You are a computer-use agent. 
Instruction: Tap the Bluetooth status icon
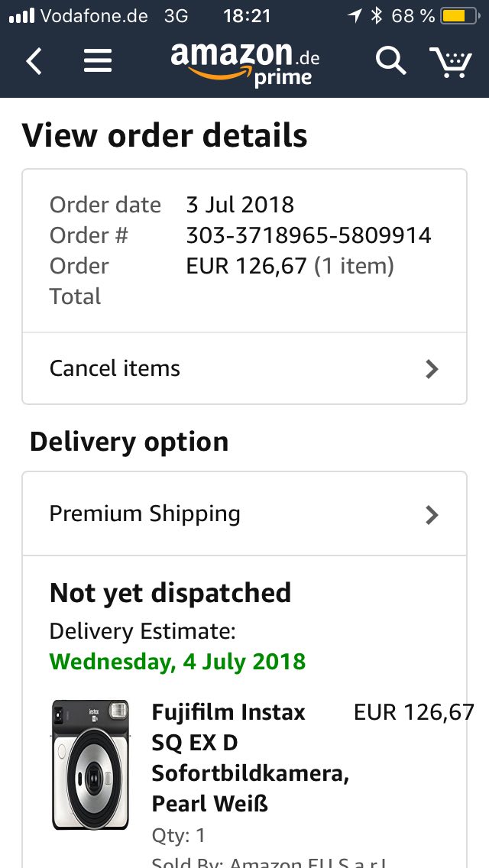(376, 15)
